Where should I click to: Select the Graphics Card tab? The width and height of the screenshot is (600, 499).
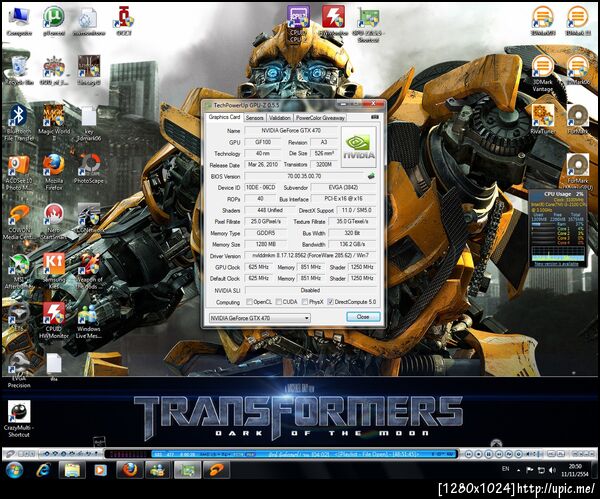click(224, 117)
